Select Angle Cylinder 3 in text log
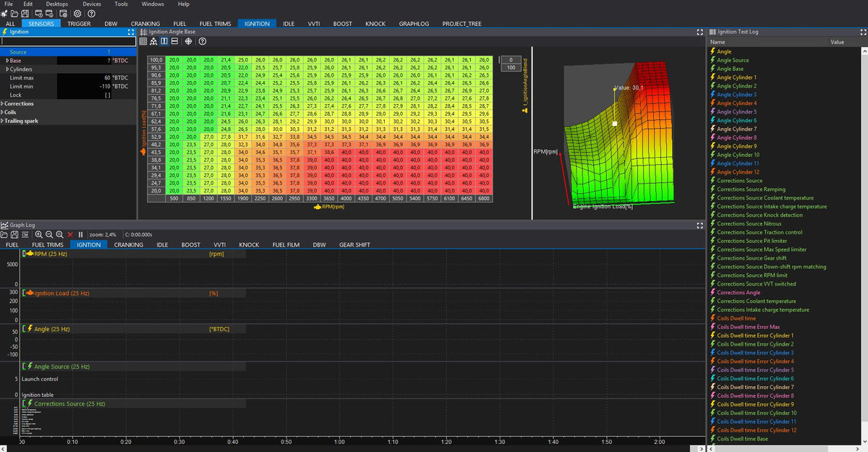 (736, 95)
